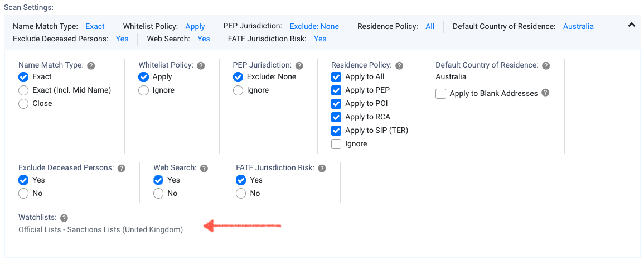
Task: Collapse the Scan Settings panel with chevron
Action: coord(631,25)
